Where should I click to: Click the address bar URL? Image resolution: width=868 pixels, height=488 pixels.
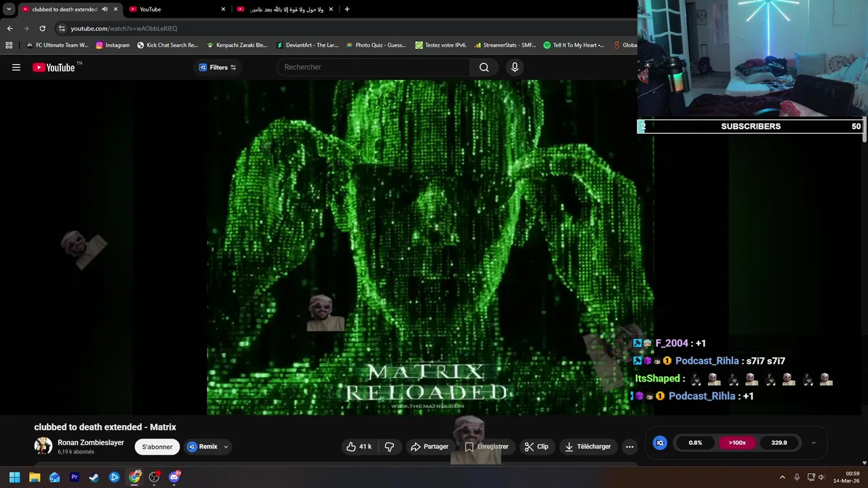point(124,28)
